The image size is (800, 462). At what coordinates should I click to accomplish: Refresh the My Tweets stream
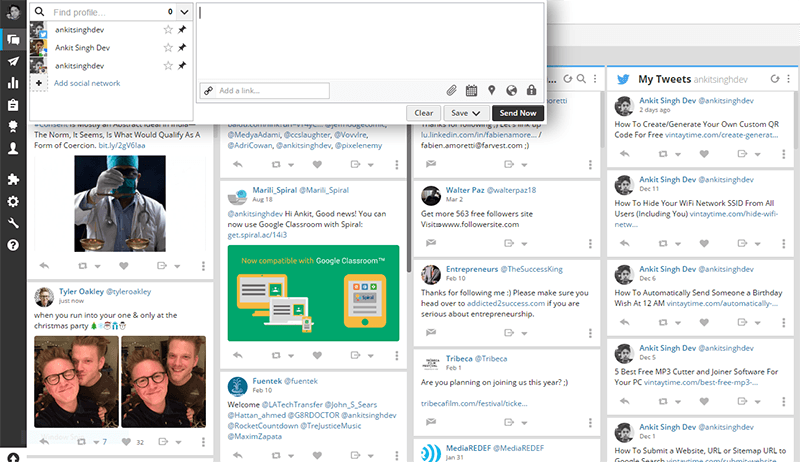774,79
